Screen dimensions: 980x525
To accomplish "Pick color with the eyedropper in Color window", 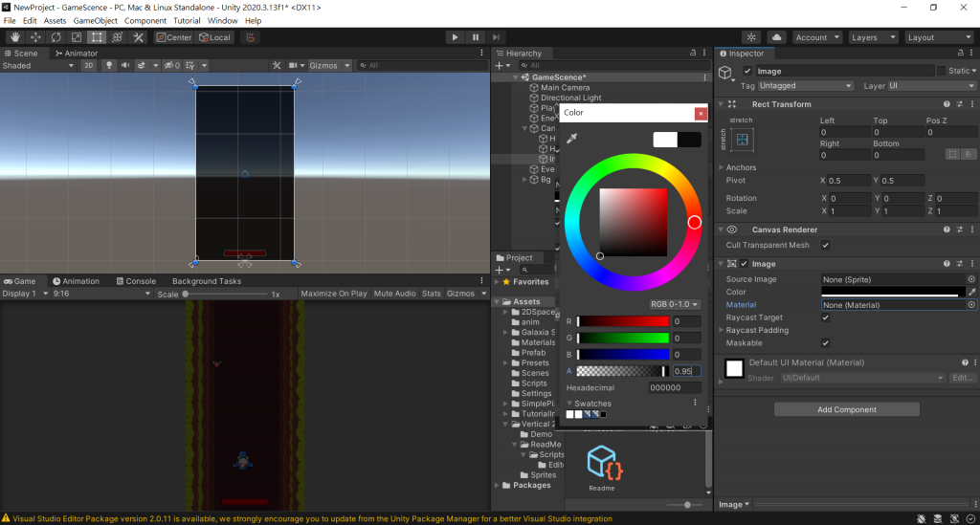I will [571, 139].
